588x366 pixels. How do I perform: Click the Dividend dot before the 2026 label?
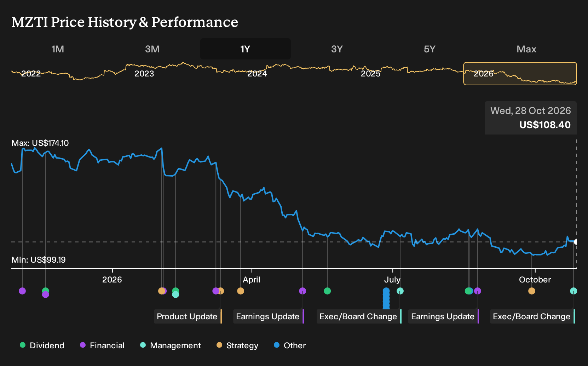click(45, 291)
